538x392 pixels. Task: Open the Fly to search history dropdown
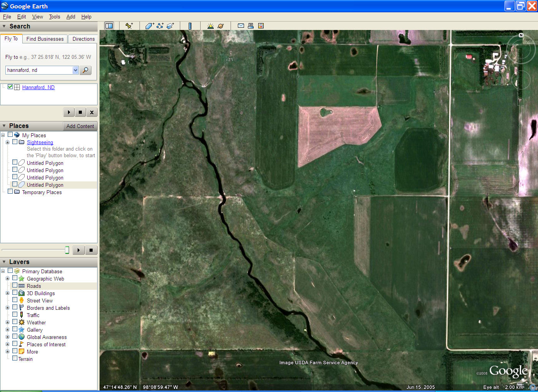tap(75, 70)
